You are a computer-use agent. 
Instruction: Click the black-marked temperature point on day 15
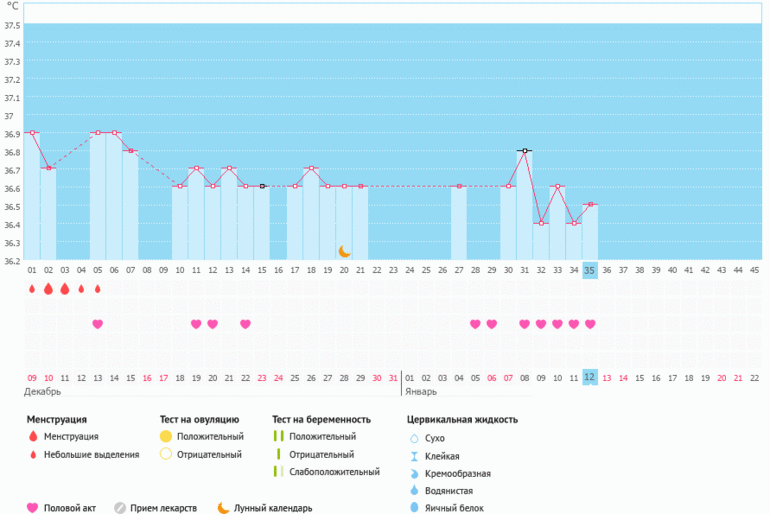tap(262, 186)
